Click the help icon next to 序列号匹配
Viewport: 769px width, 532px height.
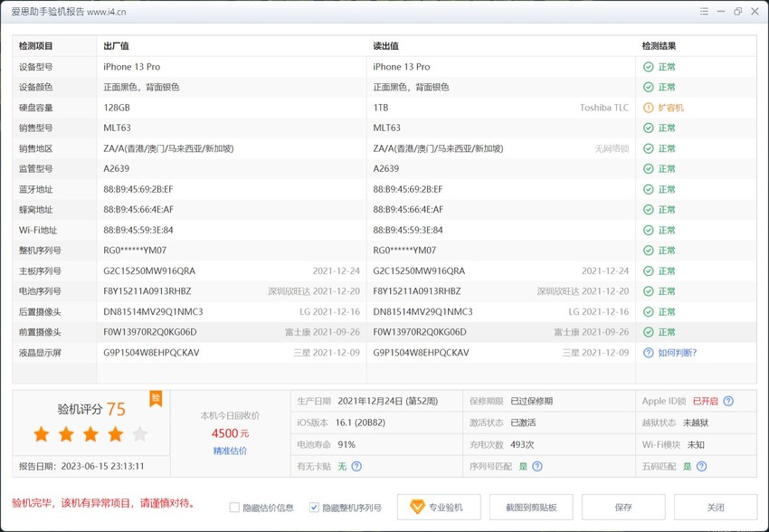(537, 466)
